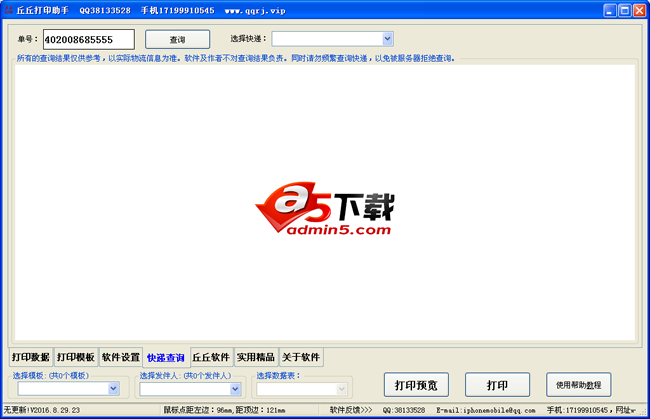Screen dimensions: 650x419
Task: Click the 打印 print button
Action: pos(497,385)
